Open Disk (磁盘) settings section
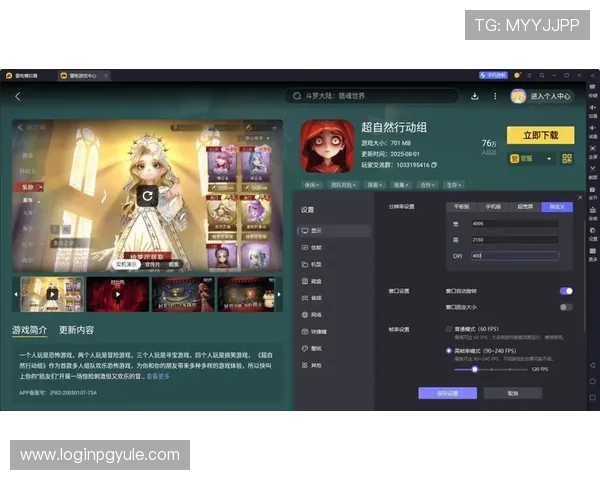Viewport: 600px width, 480px height. (x=334, y=281)
